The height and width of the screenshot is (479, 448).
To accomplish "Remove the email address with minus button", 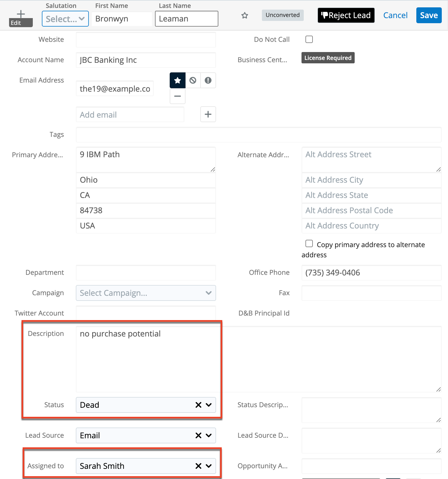I will [178, 96].
